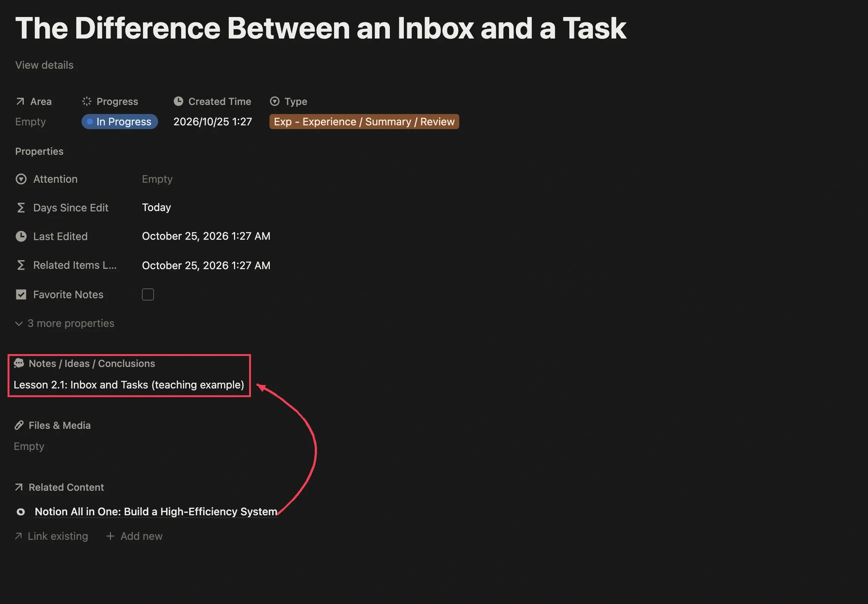Toggle the Favorite Notes checkbox
The height and width of the screenshot is (604, 868).
pyautogui.click(x=148, y=294)
